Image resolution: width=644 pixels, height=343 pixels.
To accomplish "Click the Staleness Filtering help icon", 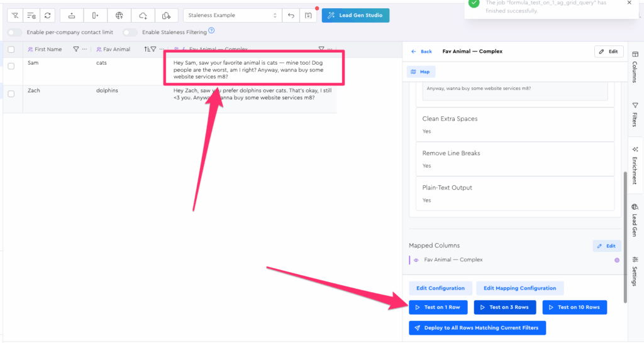I will [211, 31].
